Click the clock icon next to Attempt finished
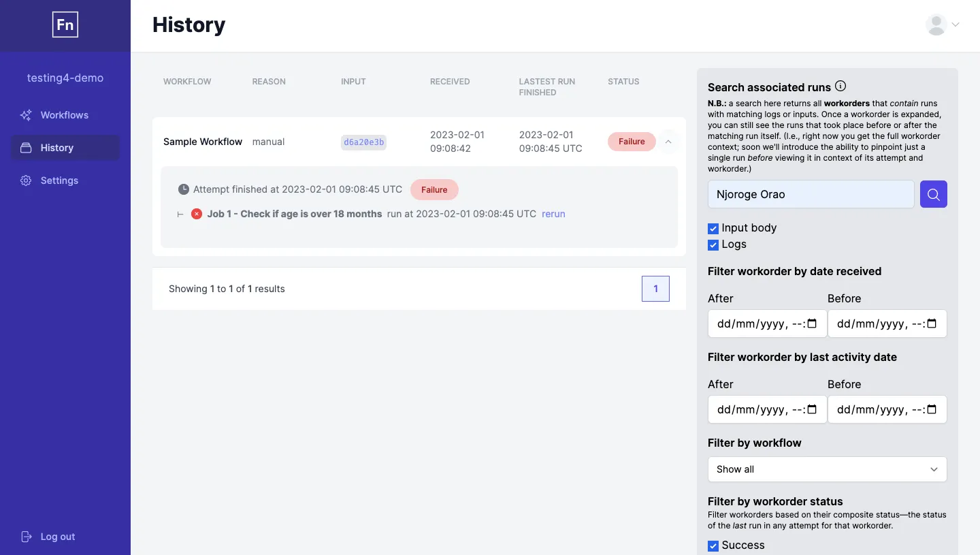980x555 pixels. coord(184,189)
